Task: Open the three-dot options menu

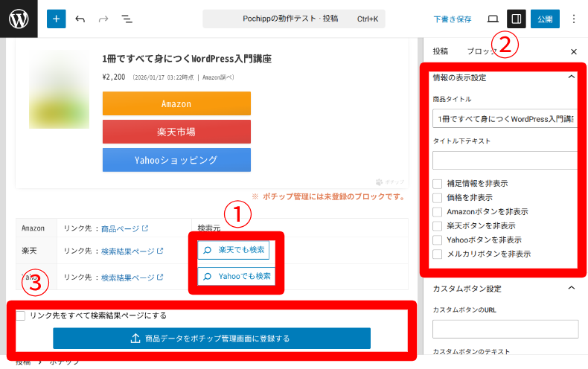Action: coord(573,19)
